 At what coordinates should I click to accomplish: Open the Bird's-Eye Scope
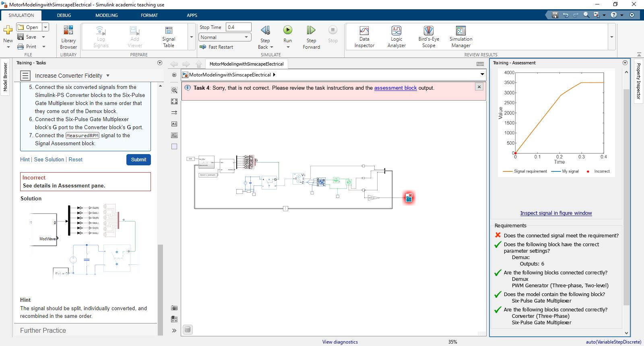429,37
